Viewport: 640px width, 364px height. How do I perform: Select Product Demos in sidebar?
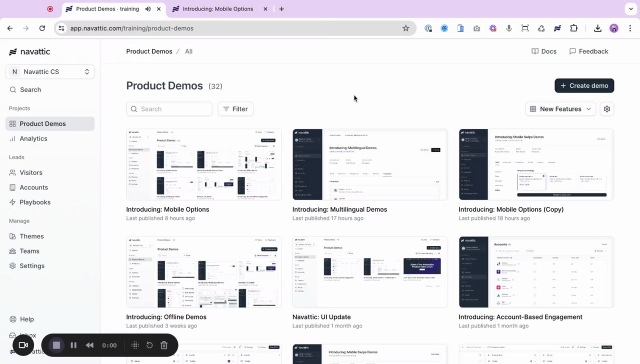pyautogui.click(x=50, y=123)
